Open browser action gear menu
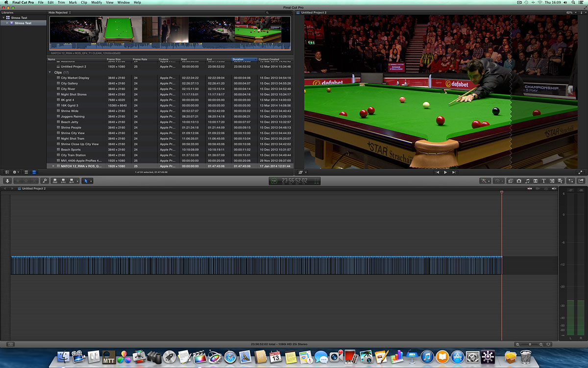The width and height of the screenshot is (588, 368). pos(16,172)
